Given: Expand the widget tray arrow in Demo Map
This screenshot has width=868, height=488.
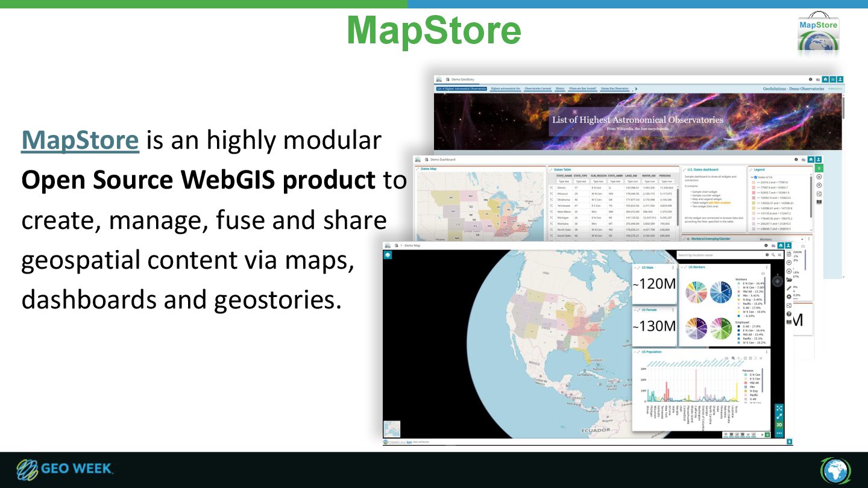Looking at the screenshot, I should (x=761, y=434).
